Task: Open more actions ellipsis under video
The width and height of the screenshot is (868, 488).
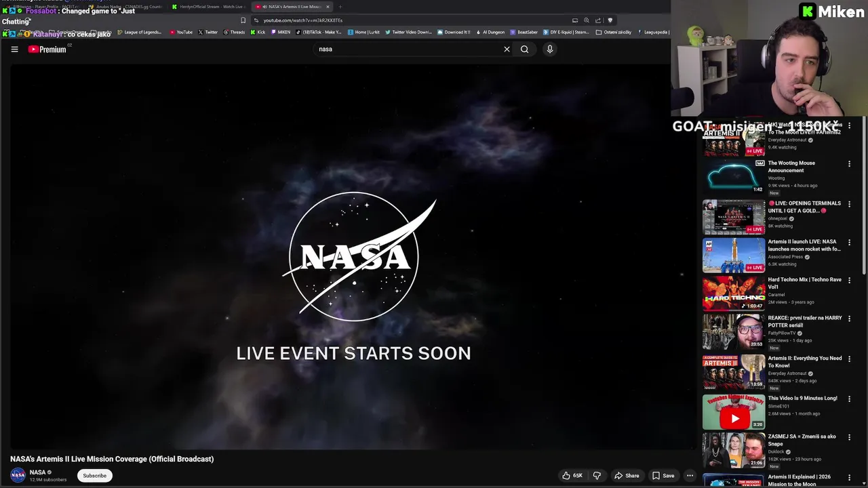Action: [690, 476]
